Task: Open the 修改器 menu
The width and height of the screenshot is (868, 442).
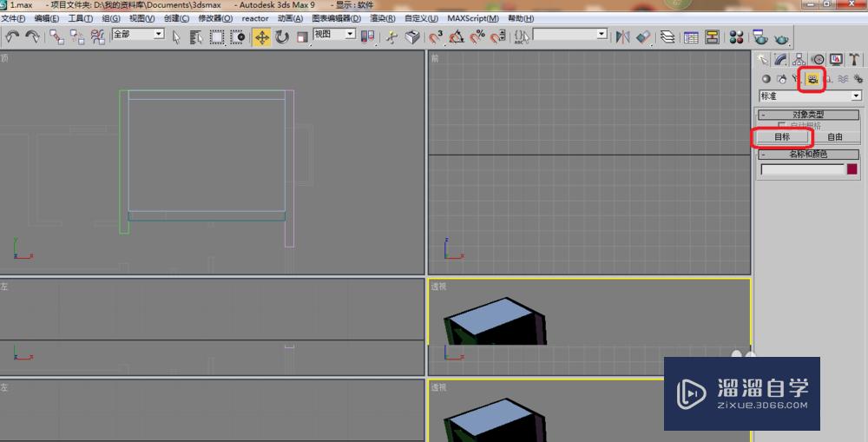Action: 215,18
